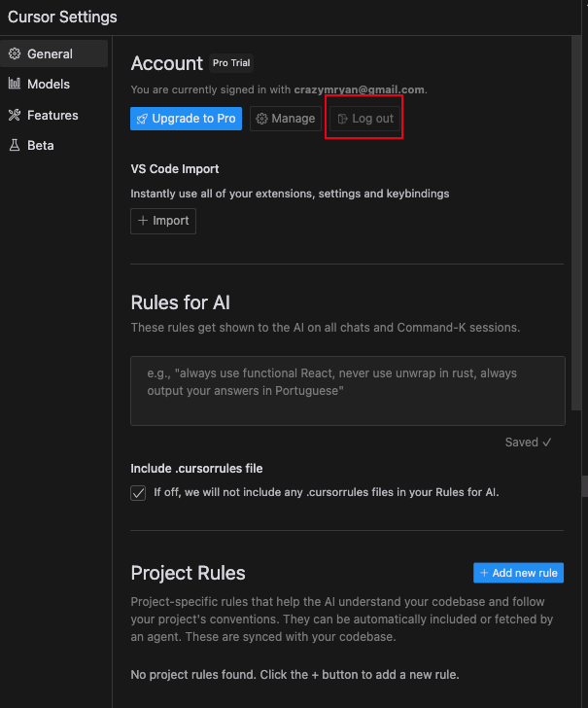The height and width of the screenshot is (708, 588).
Task: Click the rocket icon on Upgrade to Pro
Action: click(x=142, y=119)
